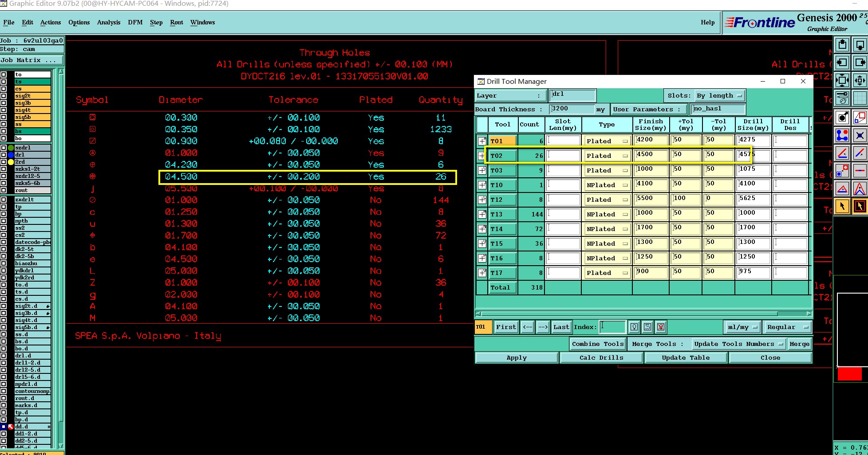Toggle the checkbox for layer biaozhu
The image size is (868, 455).
click(4, 263)
